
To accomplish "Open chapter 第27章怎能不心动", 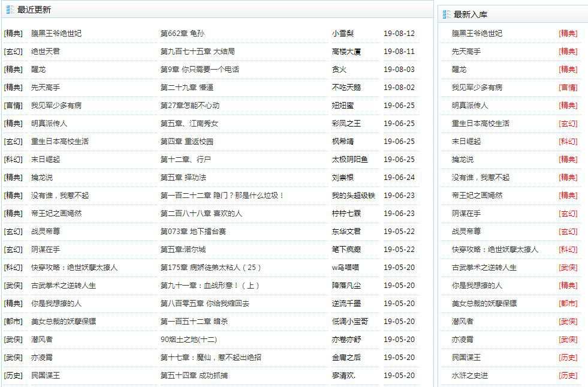I will click(190, 106).
